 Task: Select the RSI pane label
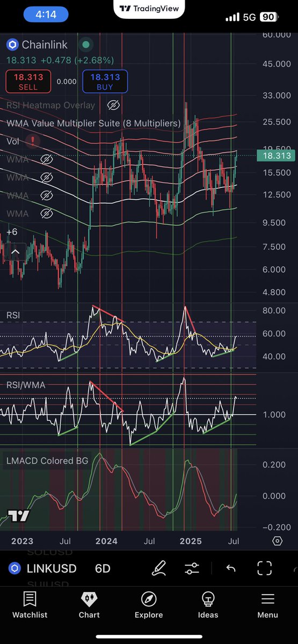[x=13, y=315]
